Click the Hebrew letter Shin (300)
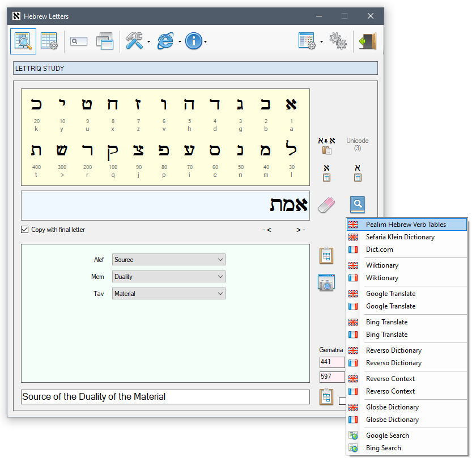The height and width of the screenshot is (465, 476). [x=62, y=150]
